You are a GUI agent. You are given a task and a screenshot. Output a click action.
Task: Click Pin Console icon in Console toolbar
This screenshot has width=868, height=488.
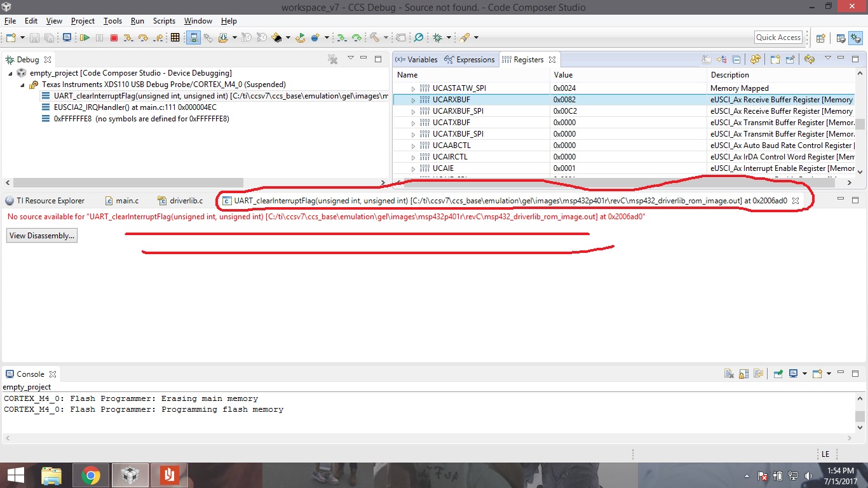point(778,374)
